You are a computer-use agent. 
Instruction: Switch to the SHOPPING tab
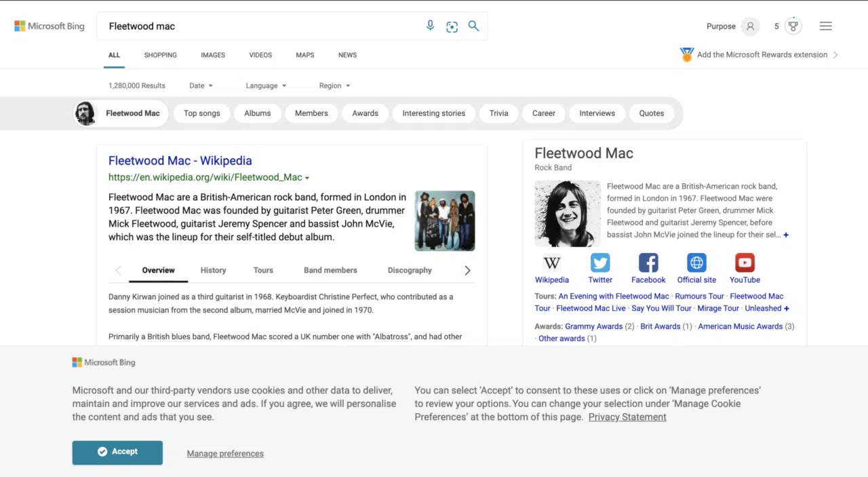pyautogui.click(x=160, y=55)
